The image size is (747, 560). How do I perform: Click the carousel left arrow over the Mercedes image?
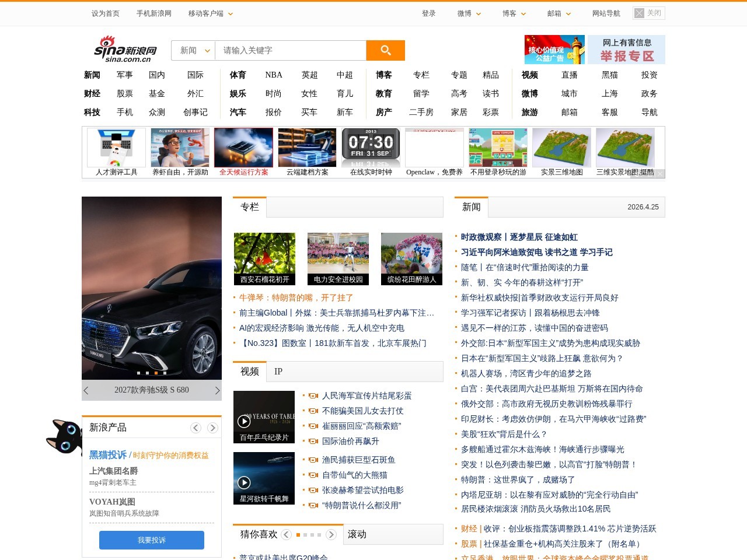pyautogui.click(x=86, y=390)
